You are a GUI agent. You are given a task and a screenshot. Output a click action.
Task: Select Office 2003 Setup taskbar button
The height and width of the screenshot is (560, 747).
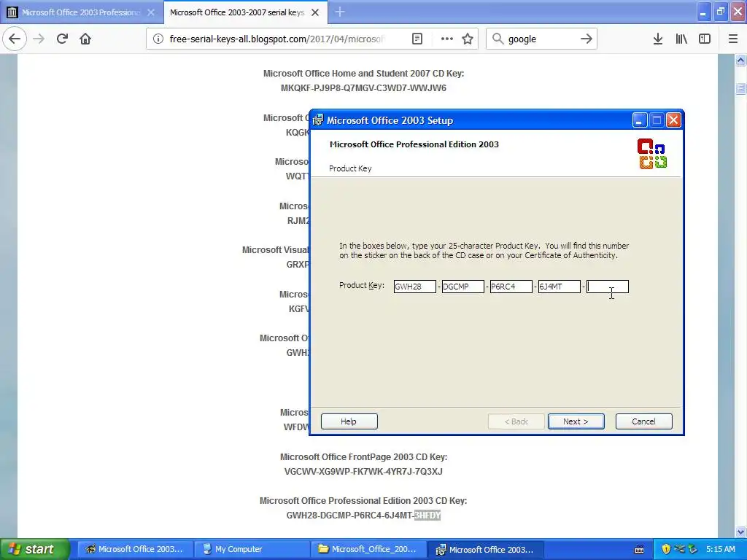485,549
